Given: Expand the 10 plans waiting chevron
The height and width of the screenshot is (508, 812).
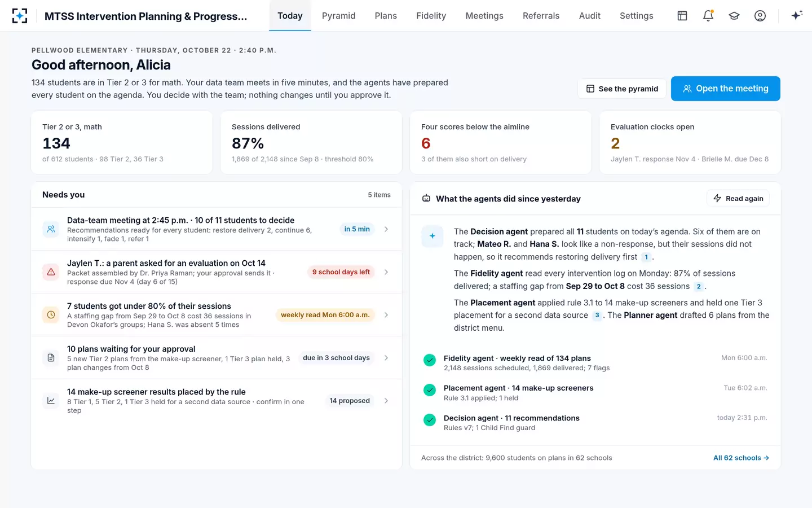Looking at the screenshot, I should 386,358.
